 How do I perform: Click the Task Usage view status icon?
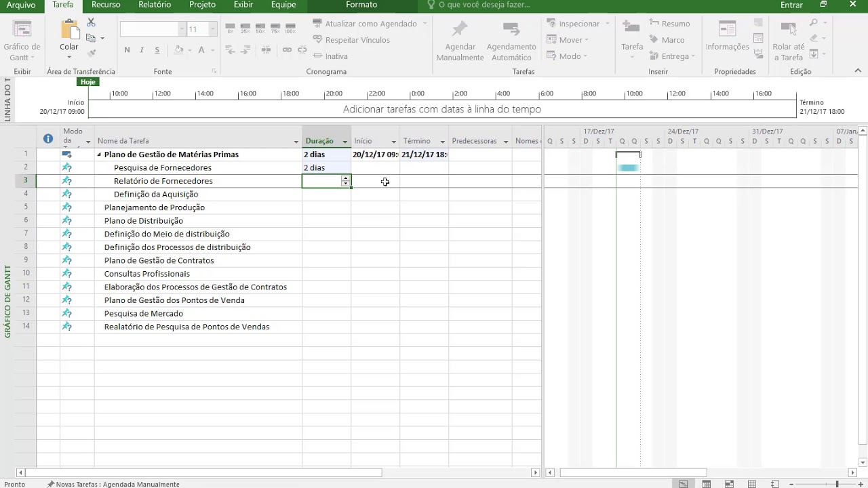pos(706,484)
